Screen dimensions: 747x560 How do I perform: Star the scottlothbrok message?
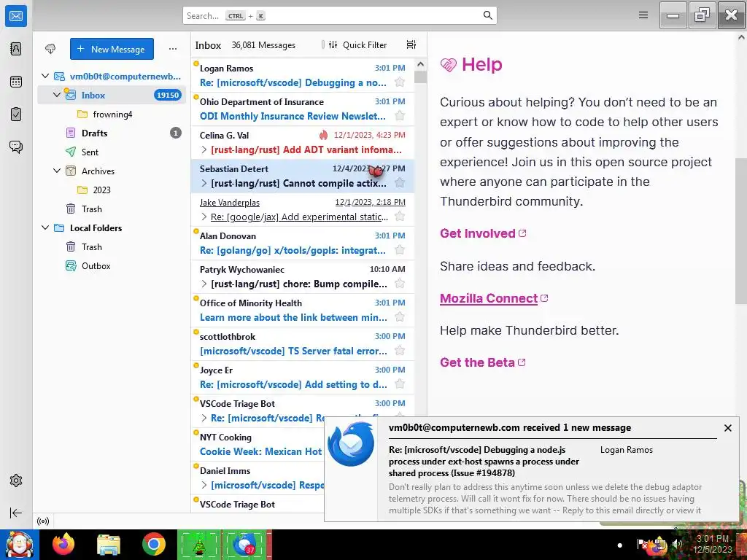[x=400, y=351]
